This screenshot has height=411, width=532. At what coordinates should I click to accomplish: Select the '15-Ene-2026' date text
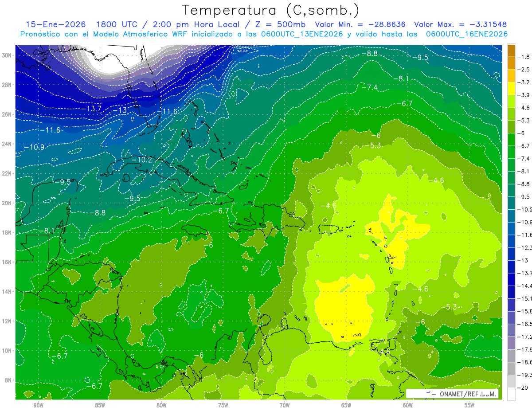[55, 24]
